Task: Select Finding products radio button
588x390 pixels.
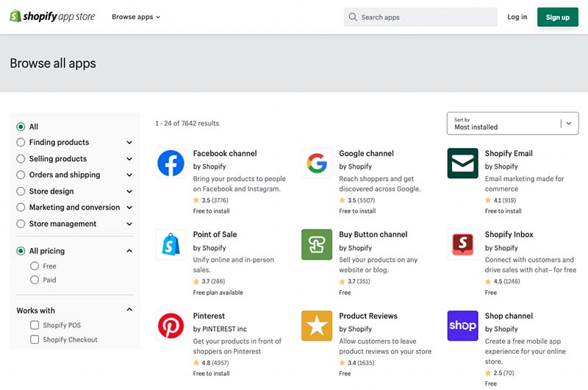Action: pos(21,142)
